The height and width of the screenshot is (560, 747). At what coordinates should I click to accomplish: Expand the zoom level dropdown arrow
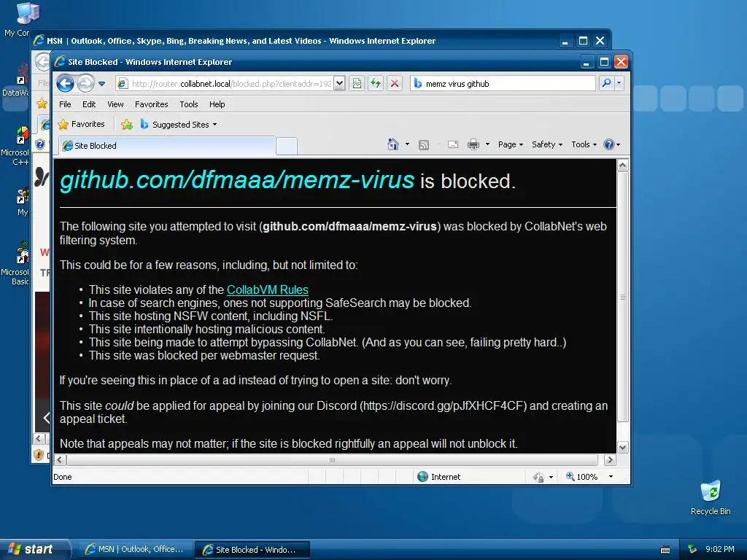(611, 477)
